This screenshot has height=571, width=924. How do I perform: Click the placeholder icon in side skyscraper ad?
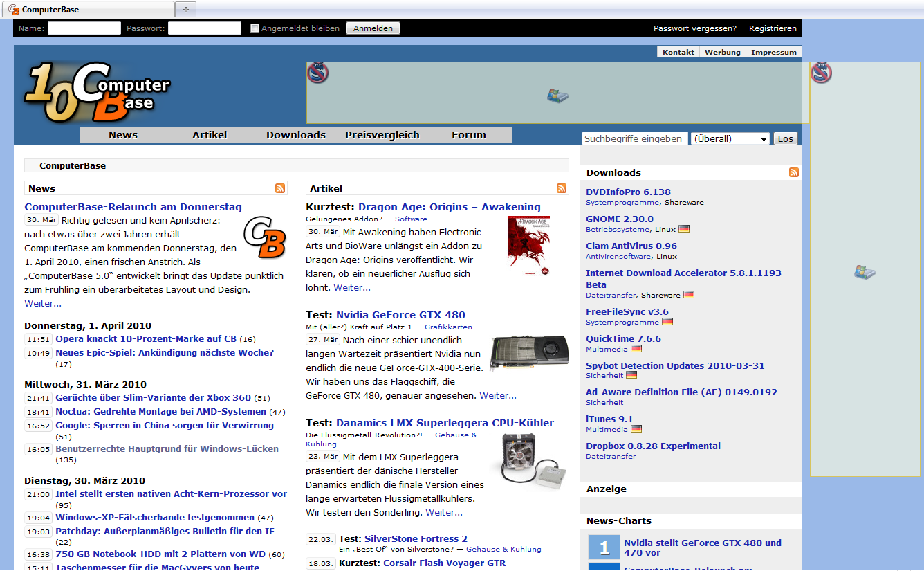coord(865,272)
